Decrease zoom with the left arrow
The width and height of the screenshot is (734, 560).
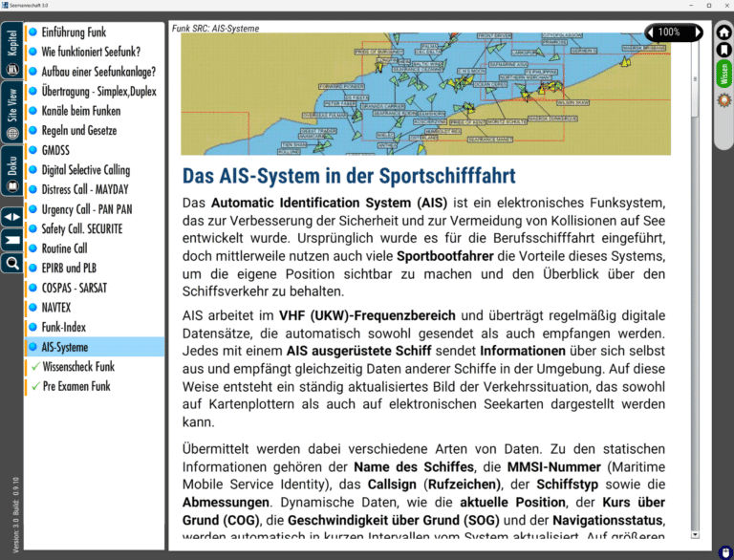click(x=650, y=32)
